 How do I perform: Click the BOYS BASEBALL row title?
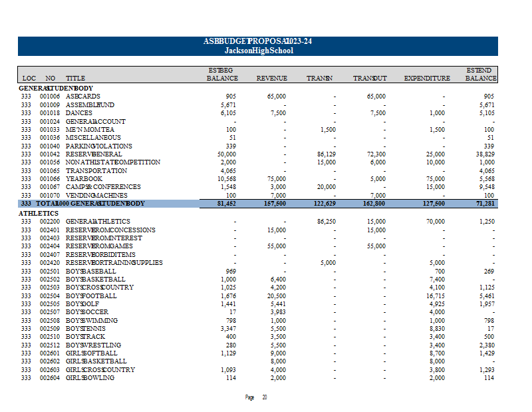click(90, 272)
